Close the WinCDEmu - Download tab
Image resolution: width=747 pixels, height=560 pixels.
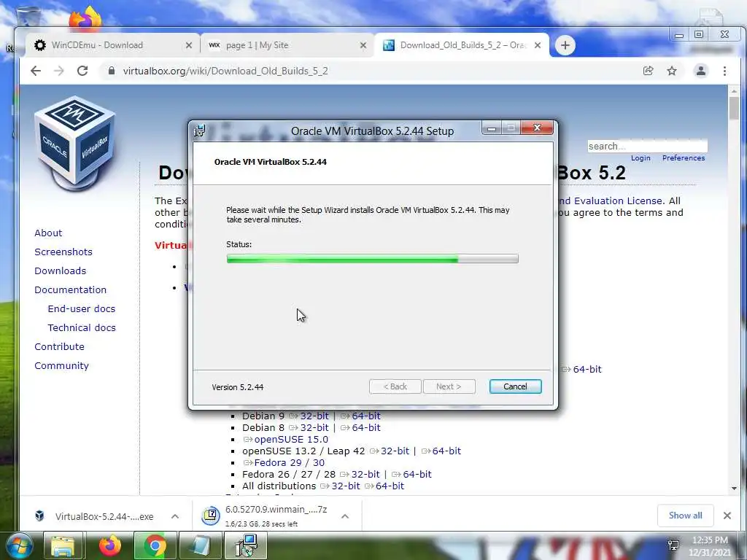point(189,45)
